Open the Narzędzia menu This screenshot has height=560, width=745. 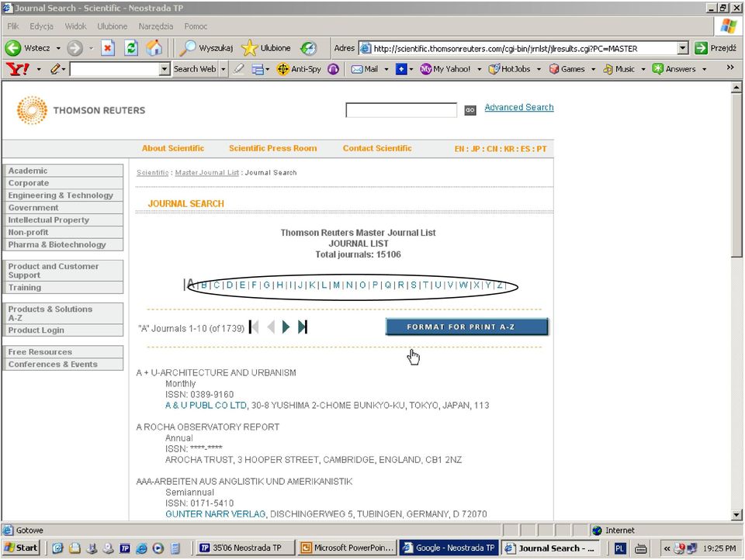point(156,26)
